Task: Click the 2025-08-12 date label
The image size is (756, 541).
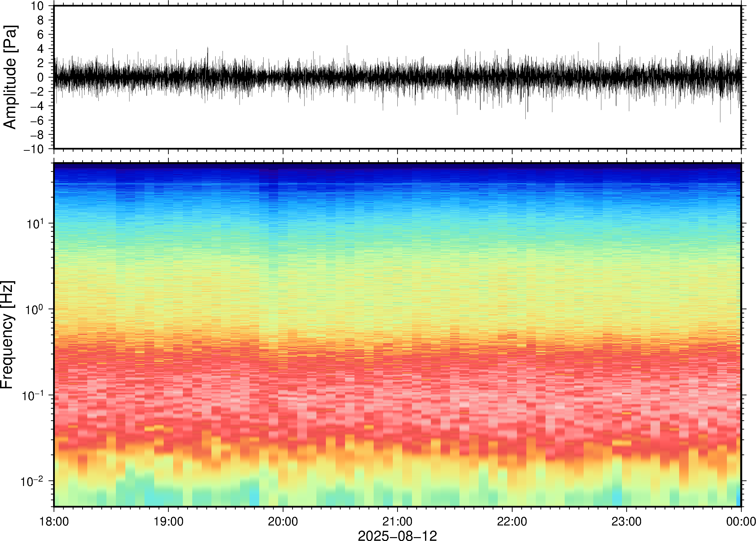Action: pos(397,535)
